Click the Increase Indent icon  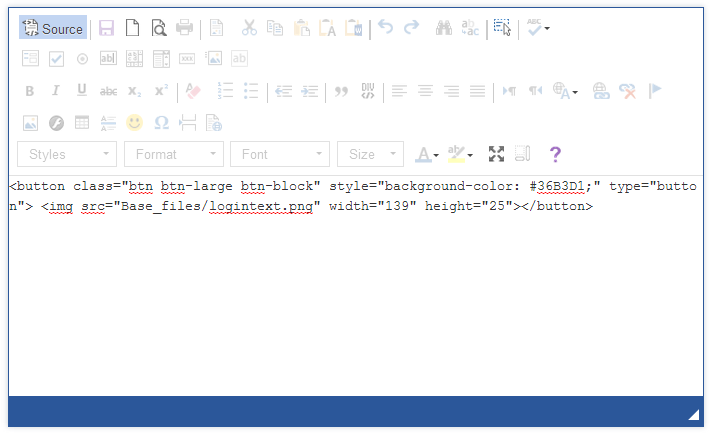pyautogui.click(x=310, y=91)
